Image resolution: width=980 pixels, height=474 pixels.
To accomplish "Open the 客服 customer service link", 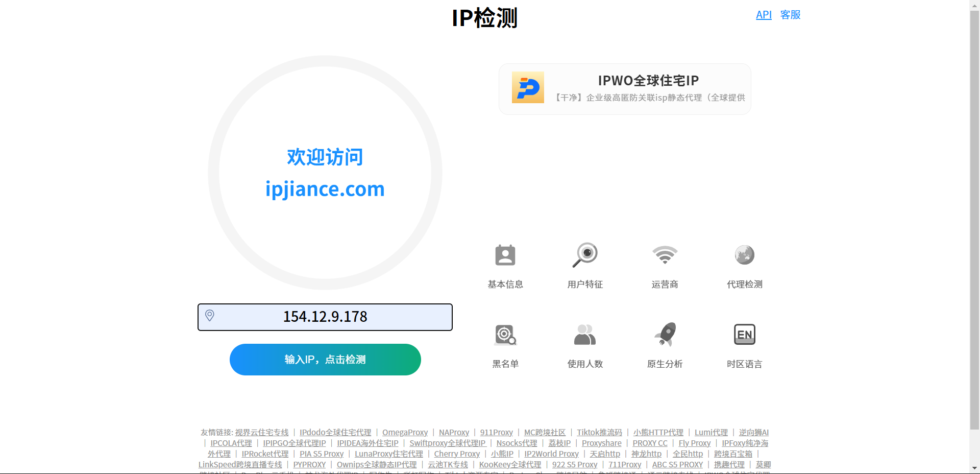I will click(x=790, y=15).
